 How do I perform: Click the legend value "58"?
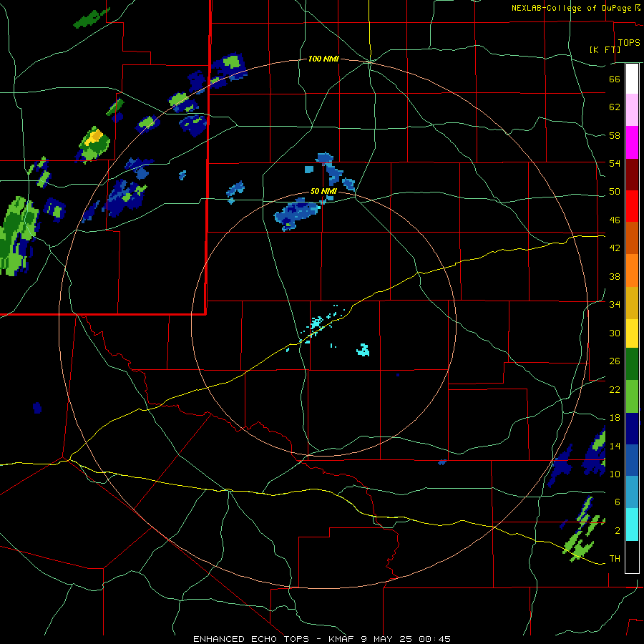click(x=615, y=135)
